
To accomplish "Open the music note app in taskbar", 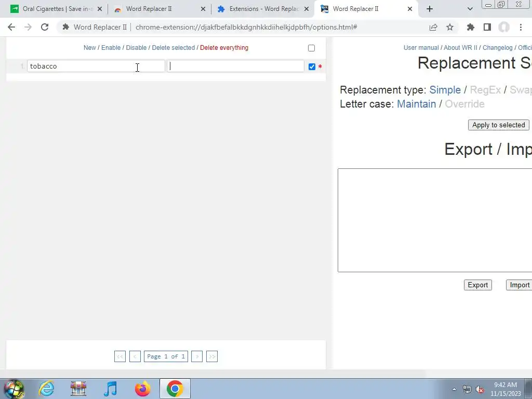I will [x=110, y=389].
